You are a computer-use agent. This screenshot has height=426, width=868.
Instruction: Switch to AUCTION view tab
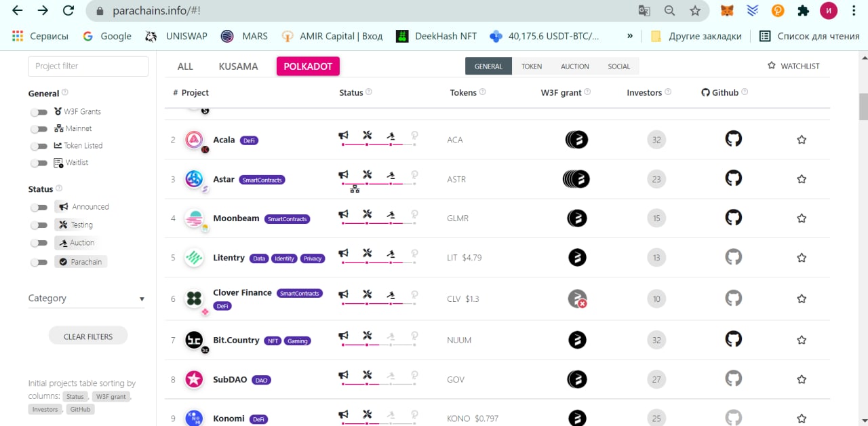pos(575,66)
